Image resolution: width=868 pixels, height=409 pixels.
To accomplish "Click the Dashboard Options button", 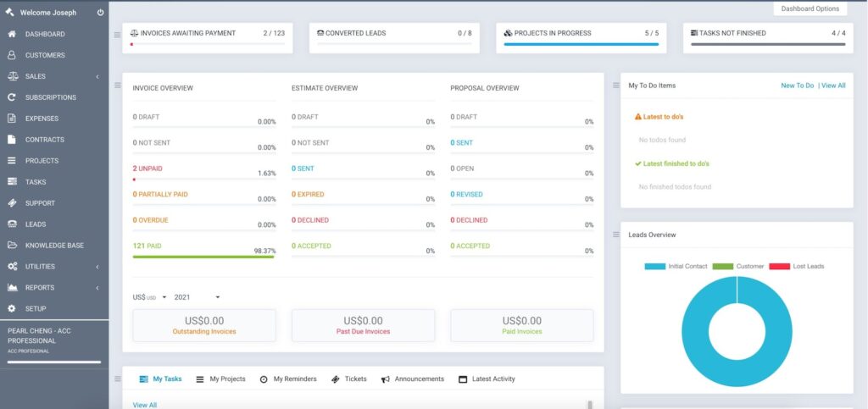I will (x=810, y=8).
